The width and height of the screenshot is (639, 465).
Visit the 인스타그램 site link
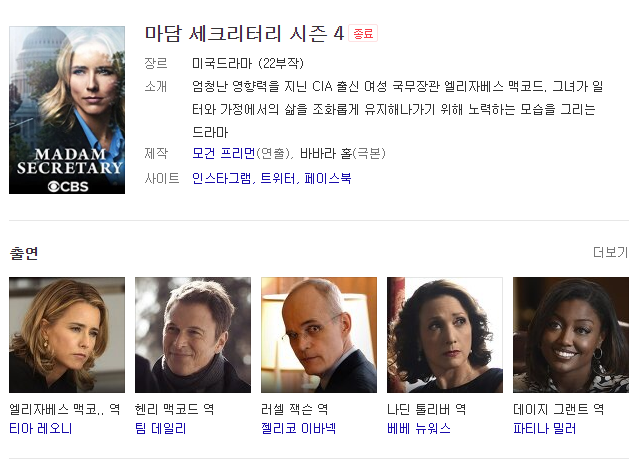pyautogui.click(x=222, y=179)
